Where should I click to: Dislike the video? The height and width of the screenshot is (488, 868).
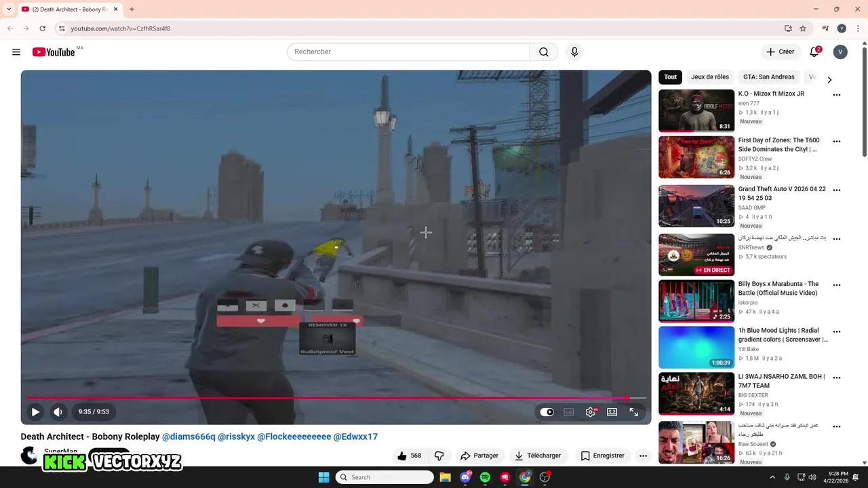[x=439, y=456]
